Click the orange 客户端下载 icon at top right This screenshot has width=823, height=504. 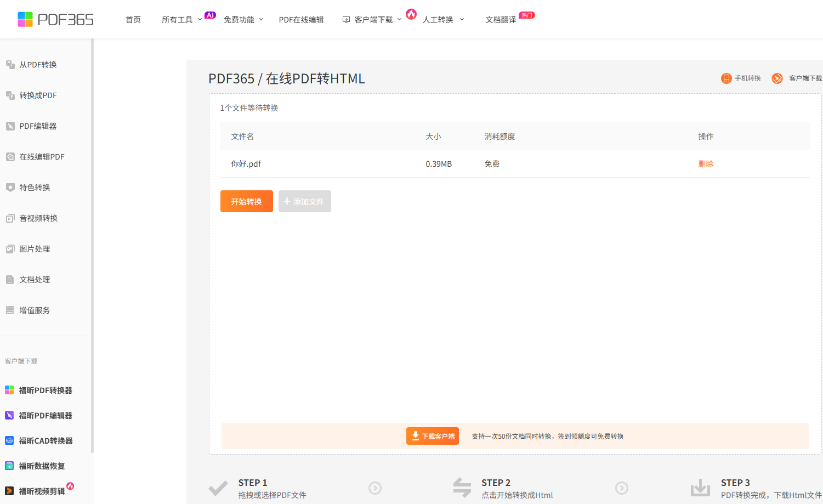(777, 78)
